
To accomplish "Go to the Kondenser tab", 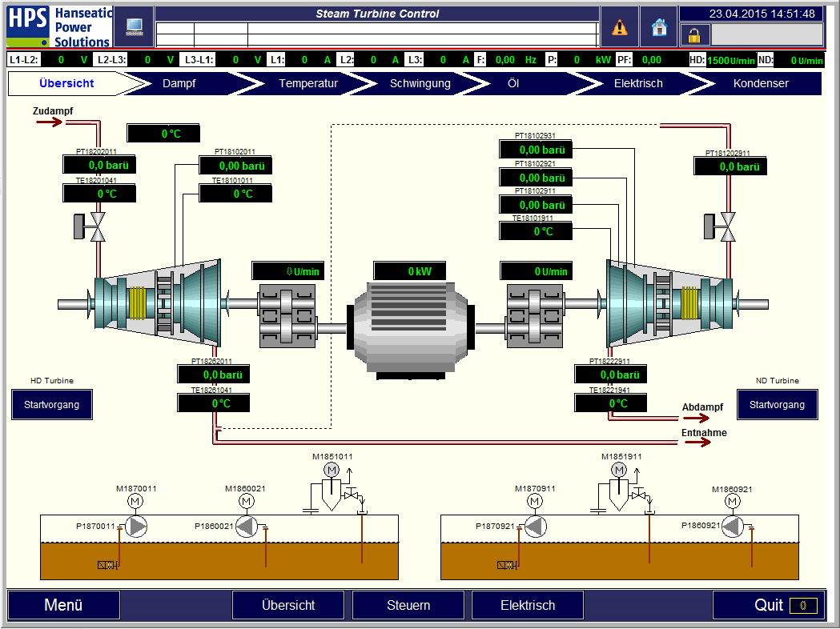I will pyautogui.click(x=761, y=83).
